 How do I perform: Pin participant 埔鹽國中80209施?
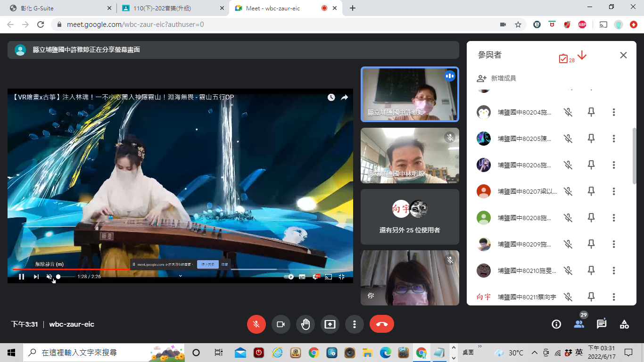[591, 244]
